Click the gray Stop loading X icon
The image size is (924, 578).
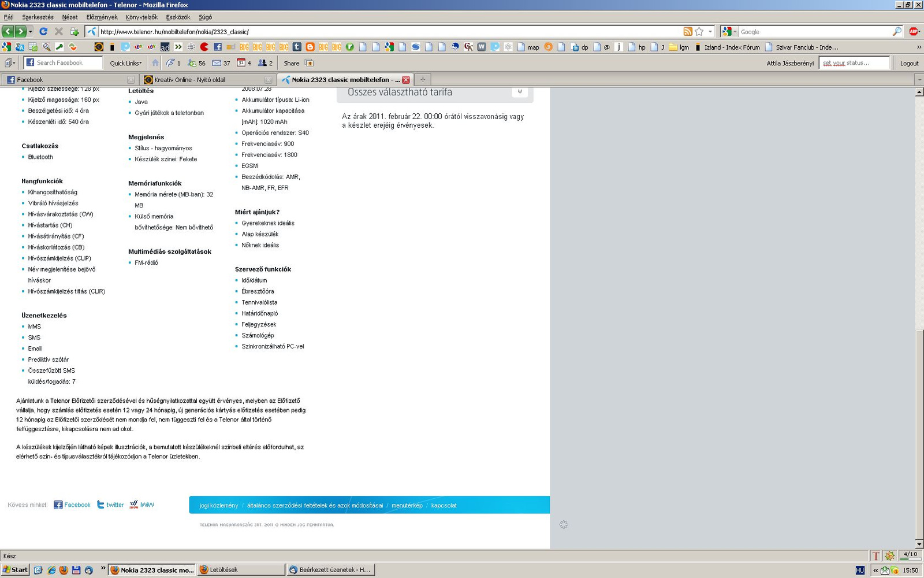point(59,32)
